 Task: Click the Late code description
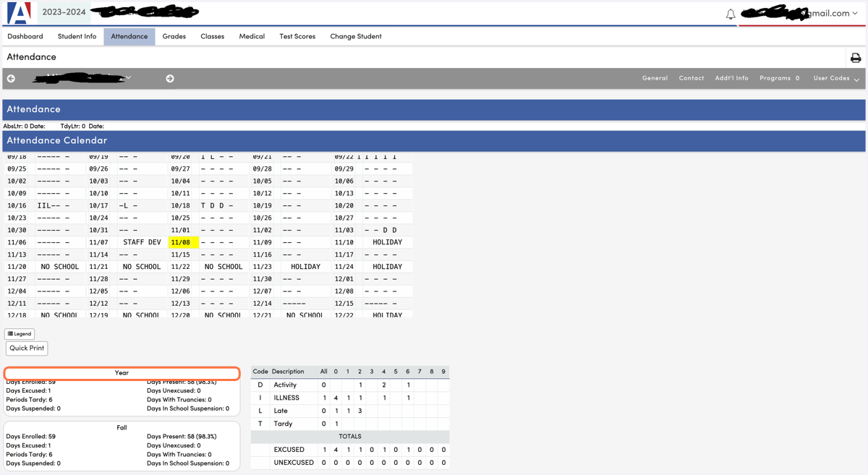[x=281, y=411]
